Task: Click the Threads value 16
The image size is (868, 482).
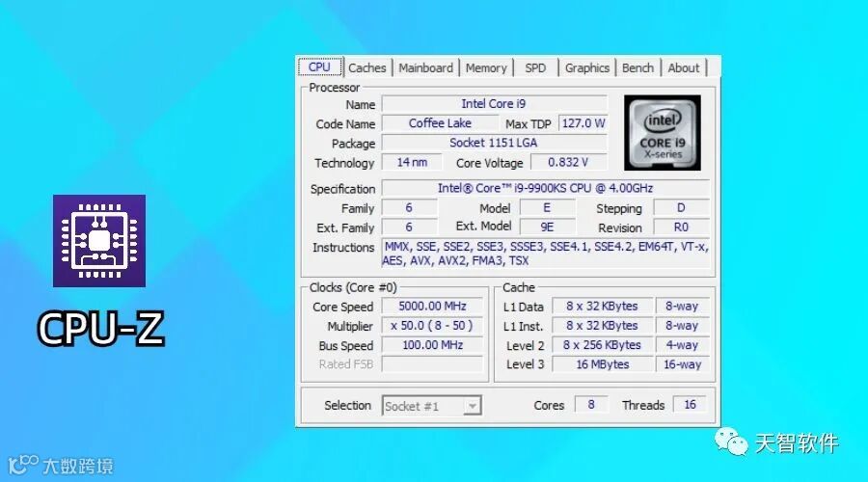Action: 690,405
